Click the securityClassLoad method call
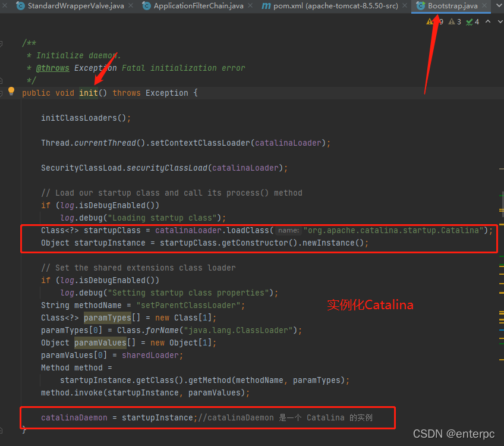 (167, 168)
